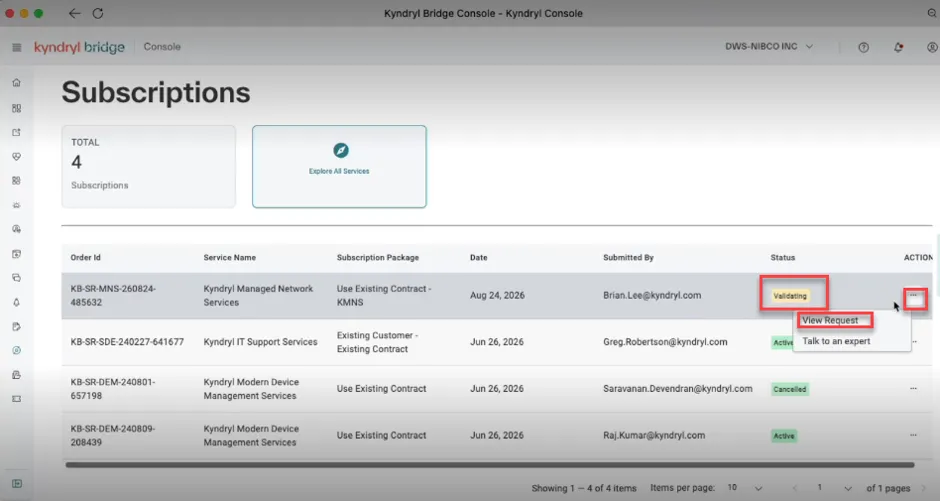
Task: Change items per page dropdown
Action: 745,488
